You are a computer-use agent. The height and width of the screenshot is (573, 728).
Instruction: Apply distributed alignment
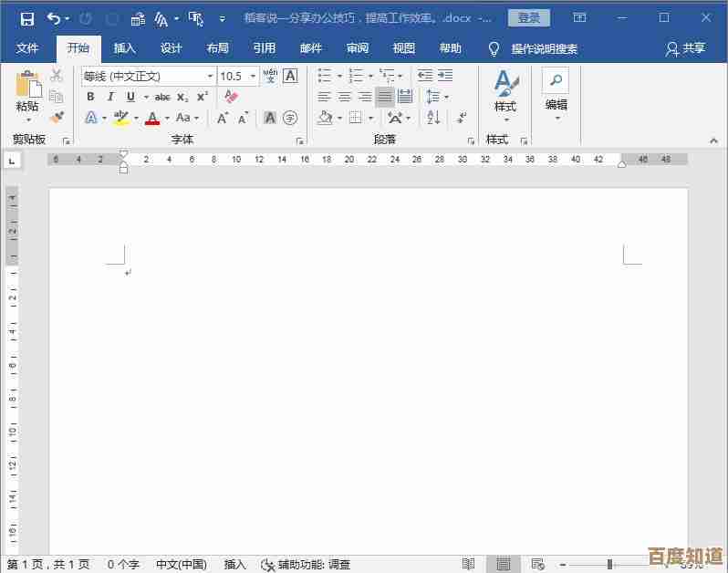click(405, 96)
